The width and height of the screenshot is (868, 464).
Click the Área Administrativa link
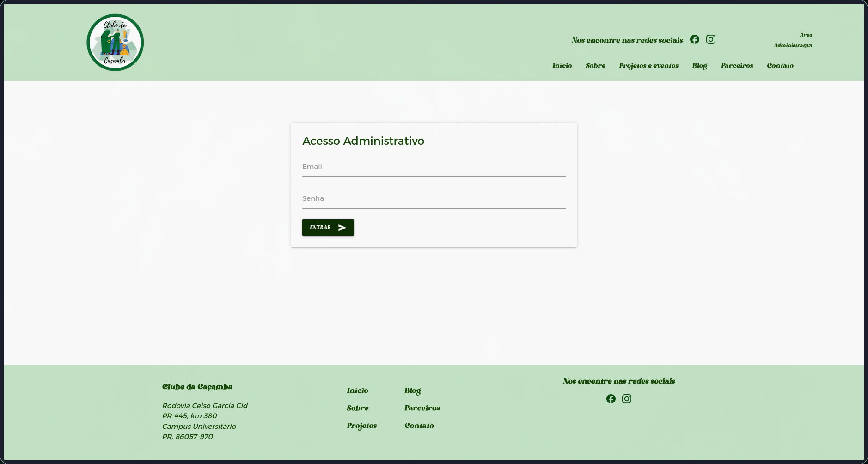(793, 40)
